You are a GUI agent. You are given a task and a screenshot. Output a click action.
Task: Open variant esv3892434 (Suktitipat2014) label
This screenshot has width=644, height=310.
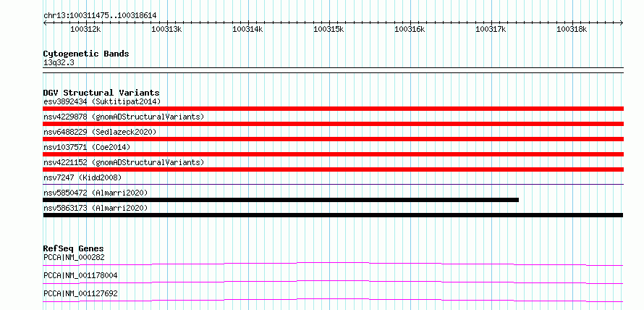coord(102,101)
